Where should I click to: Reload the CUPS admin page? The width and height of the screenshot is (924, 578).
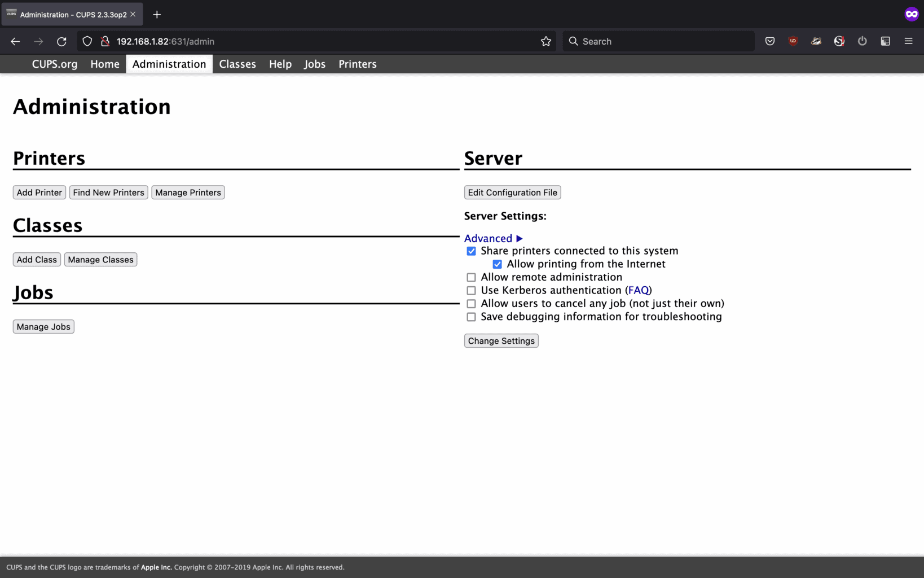tap(61, 41)
